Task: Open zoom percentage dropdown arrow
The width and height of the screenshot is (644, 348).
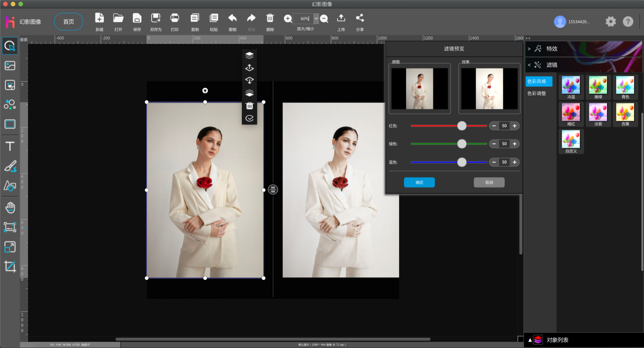Action: tap(316, 18)
